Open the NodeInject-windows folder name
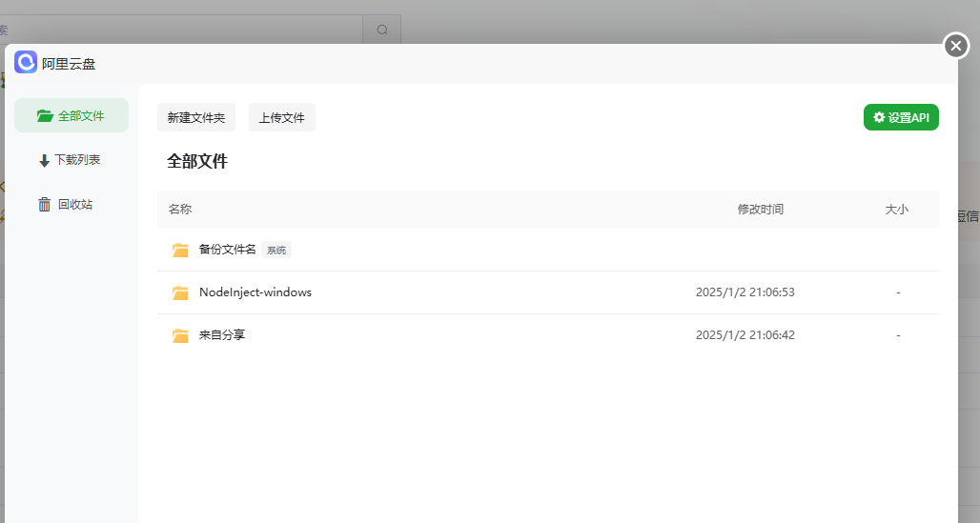980x523 pixels. (255, 292)
